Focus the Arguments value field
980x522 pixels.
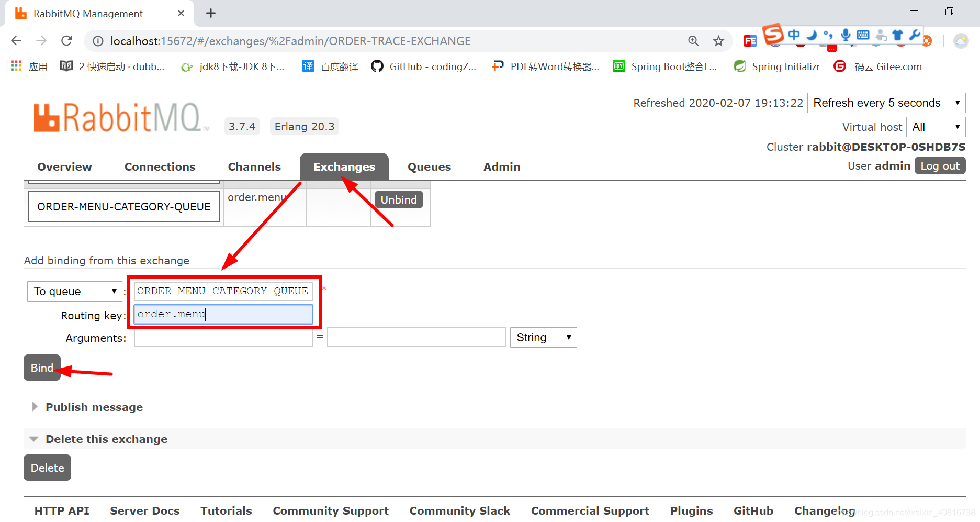pyautogui.click(x=416, y=337)
